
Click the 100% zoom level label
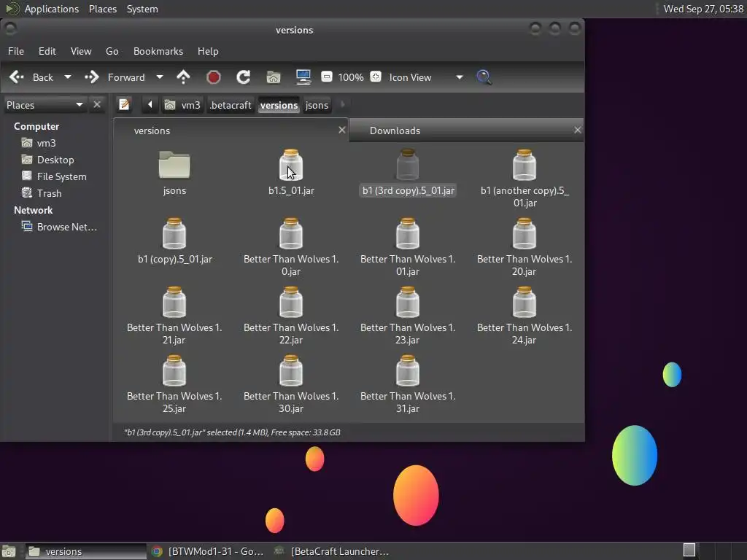click(x=351, y=77)
